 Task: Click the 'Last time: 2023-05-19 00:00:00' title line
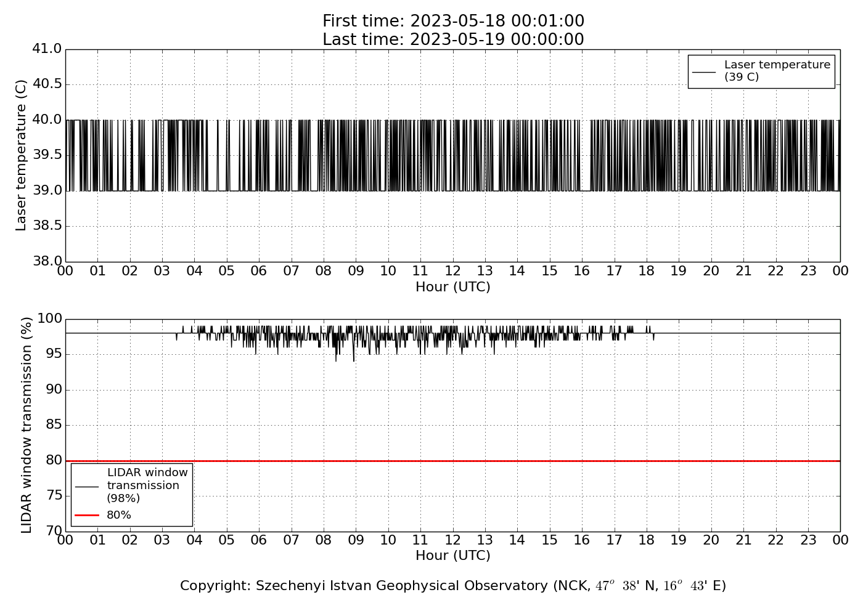point(453,39)
